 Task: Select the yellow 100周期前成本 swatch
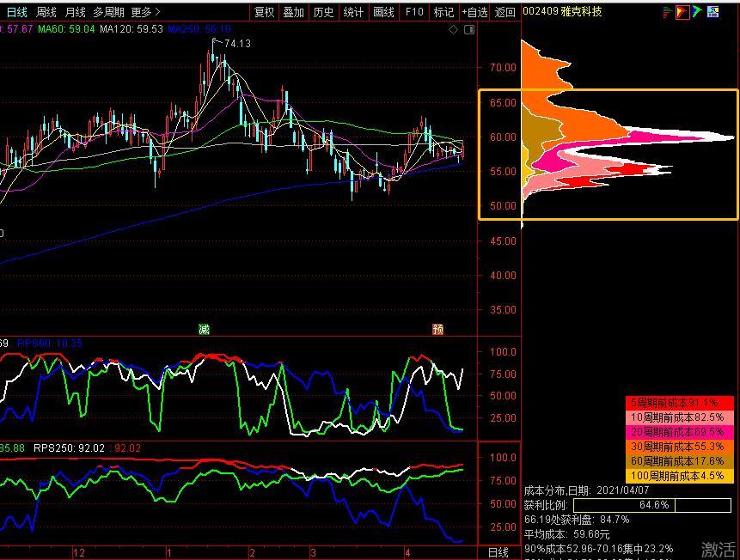click(x=673, y=476)
